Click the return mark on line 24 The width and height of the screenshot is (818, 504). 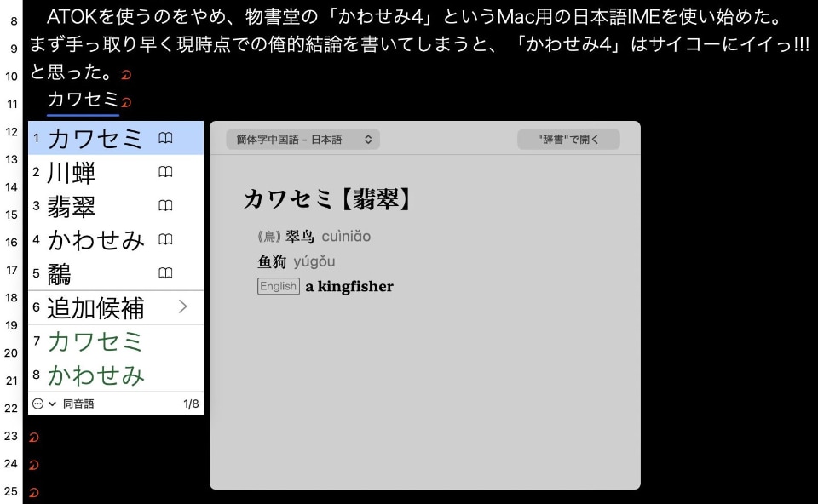click(x=34, y=464)
